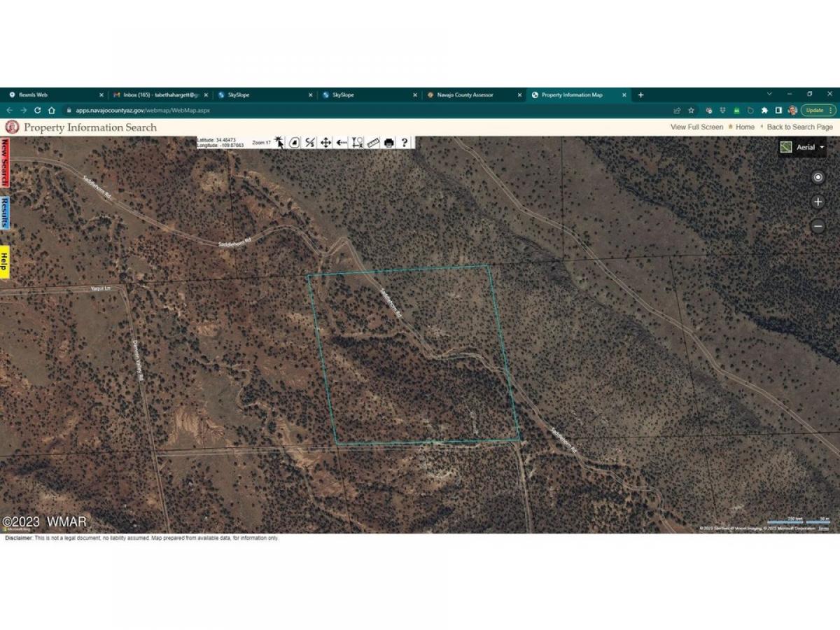Viewport: 840px width, 630px height.
Task: Click the previous extent back arrow tool
Action: click(341, 142)
